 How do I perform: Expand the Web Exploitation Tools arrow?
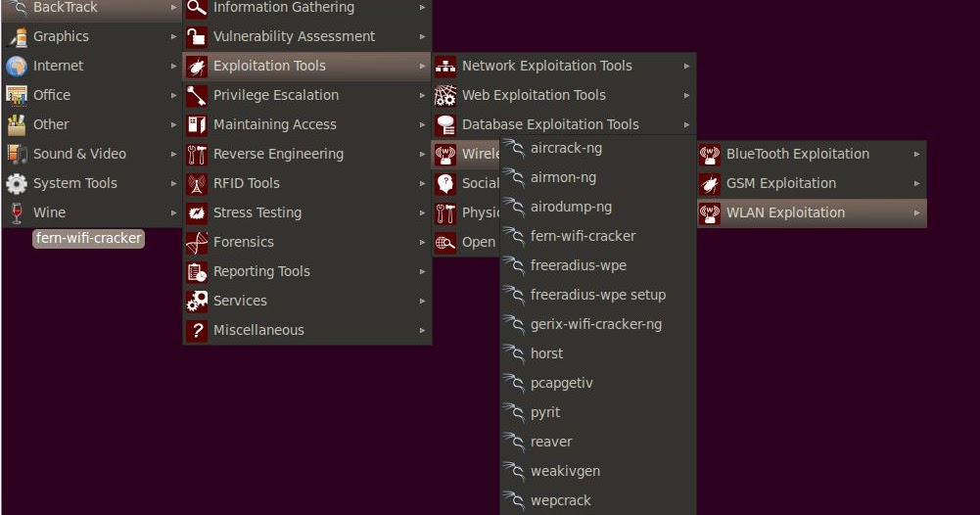(687, 95)
